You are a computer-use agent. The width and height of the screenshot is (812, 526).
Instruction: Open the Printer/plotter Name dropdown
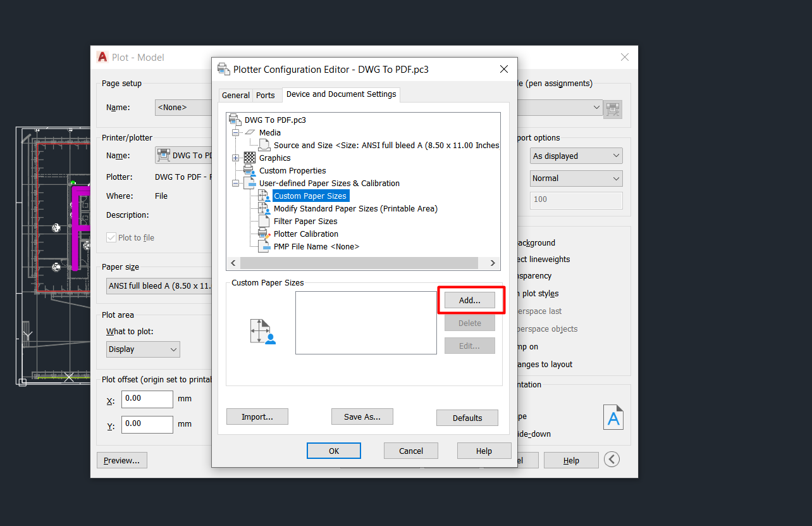[183, 156]
